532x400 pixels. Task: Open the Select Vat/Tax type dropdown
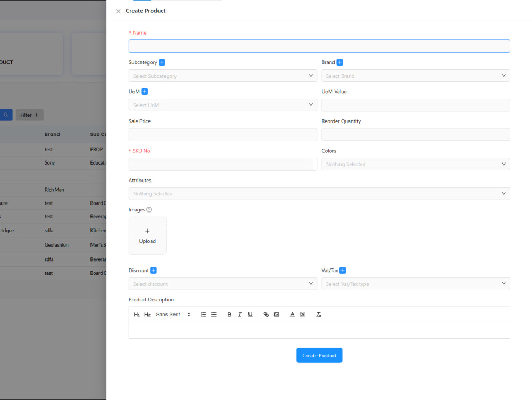(415, 283)
